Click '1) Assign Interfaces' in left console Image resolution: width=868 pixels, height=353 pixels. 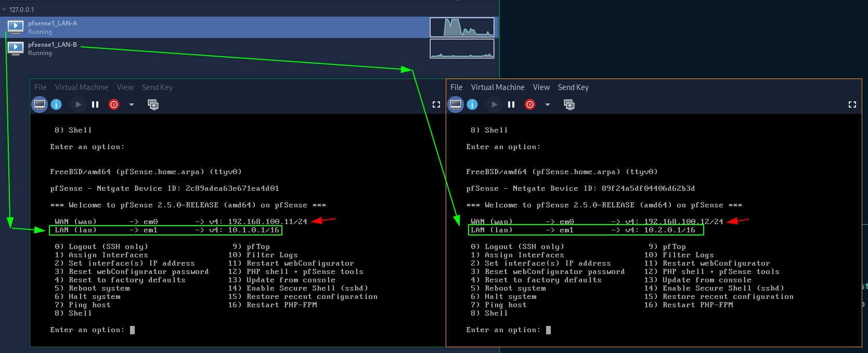(101, 255)
